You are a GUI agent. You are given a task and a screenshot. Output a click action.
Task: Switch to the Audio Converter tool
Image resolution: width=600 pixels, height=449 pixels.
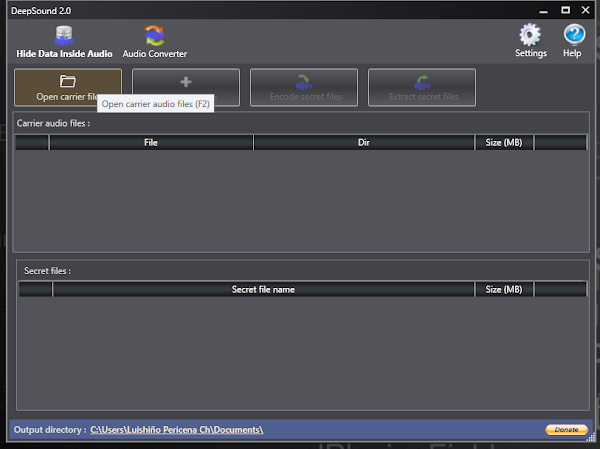tap(155, 42)
